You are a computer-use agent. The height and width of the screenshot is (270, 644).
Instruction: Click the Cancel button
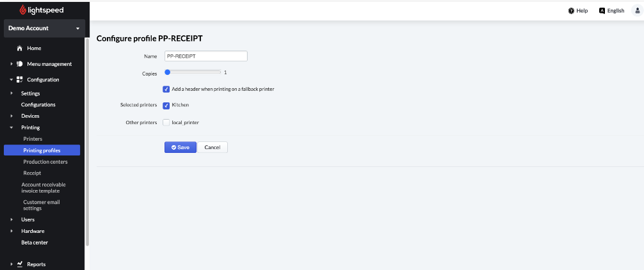tap(212, 147)
